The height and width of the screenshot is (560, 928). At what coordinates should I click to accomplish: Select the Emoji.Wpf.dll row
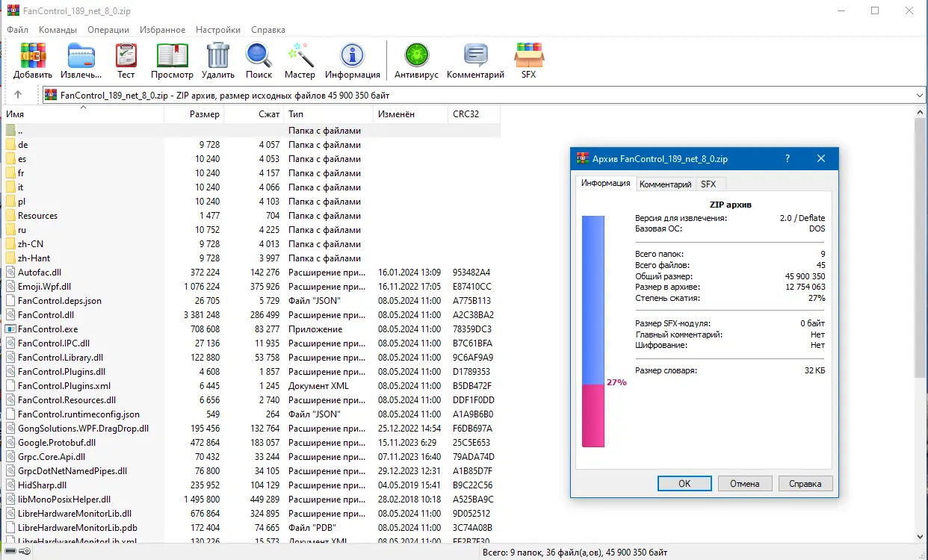click(250, 287)
